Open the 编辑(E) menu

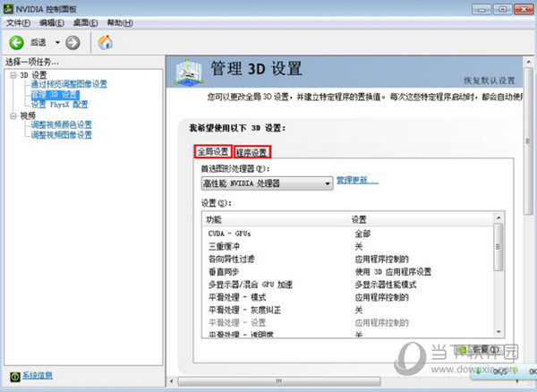point(52,23)
